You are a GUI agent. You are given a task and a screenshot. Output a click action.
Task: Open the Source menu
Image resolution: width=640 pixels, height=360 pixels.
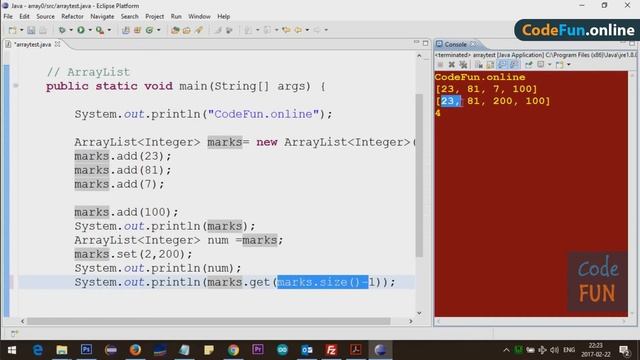point(45,16)
